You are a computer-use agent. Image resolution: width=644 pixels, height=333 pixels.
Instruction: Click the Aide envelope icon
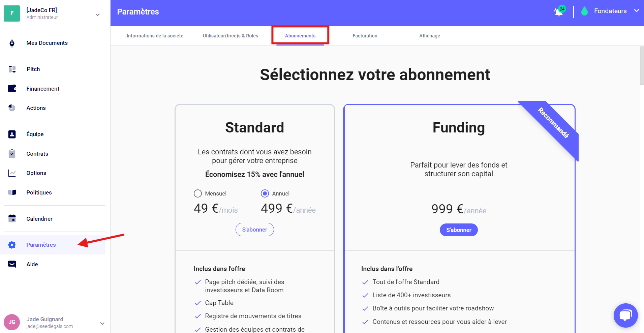[12, 264]
